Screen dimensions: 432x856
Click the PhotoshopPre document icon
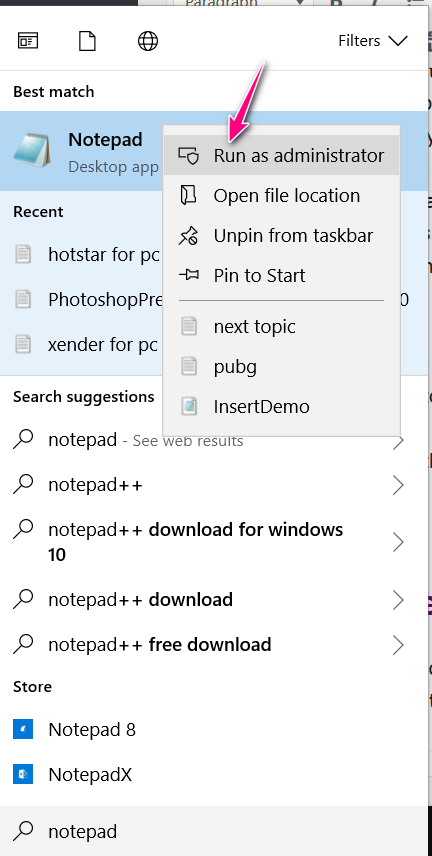(x=23, y=299)
